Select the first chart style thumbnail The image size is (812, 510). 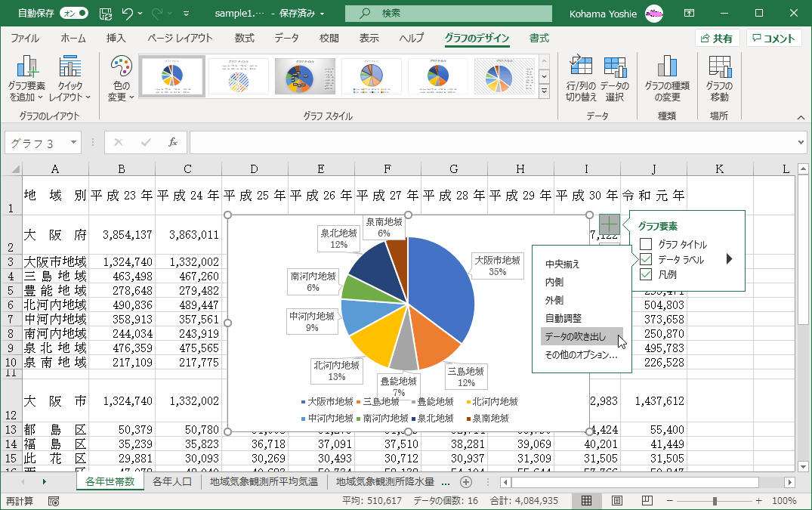pos(172,76)
